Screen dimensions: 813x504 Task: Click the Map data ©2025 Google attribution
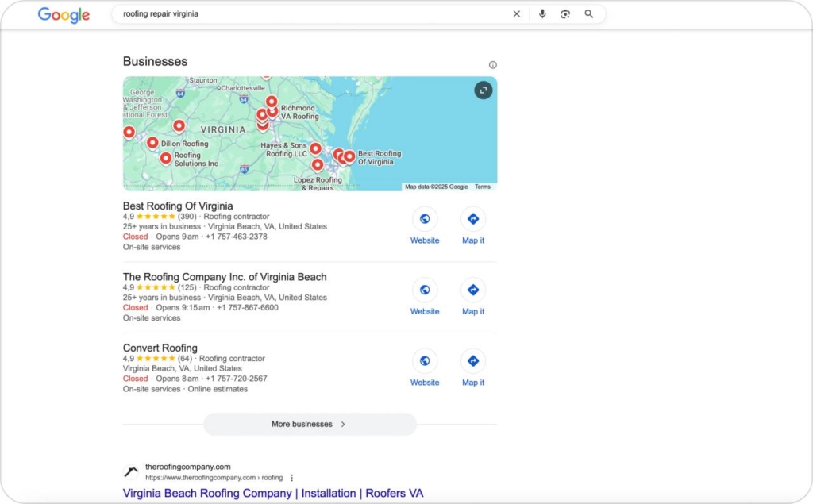tap(436, 187)
